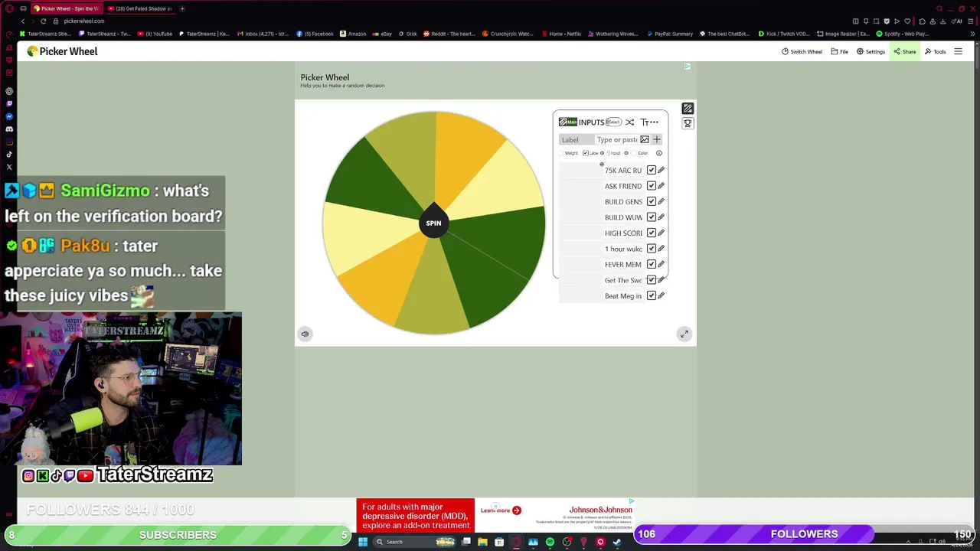Switch to the 'Get Fated Shadow' browser tab
This screenshot has width=980, height=551.
(x=139, y=8)
